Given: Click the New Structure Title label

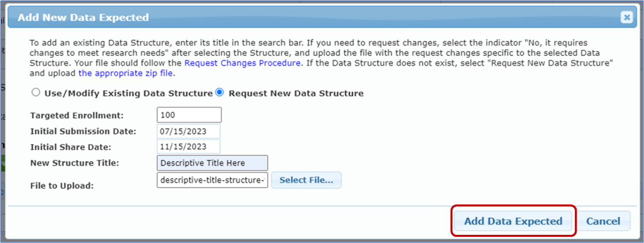Looking at the screenshot, I should point(75,163).
